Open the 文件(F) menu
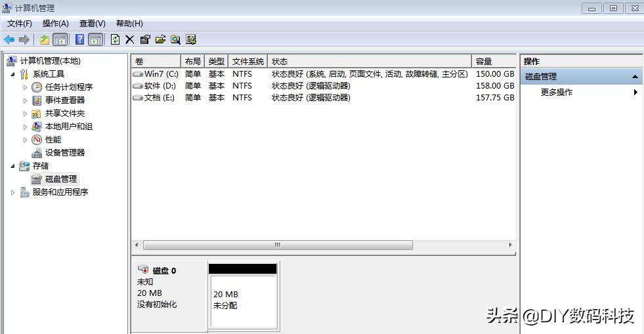Screen dimensions: 644x334 19,24
